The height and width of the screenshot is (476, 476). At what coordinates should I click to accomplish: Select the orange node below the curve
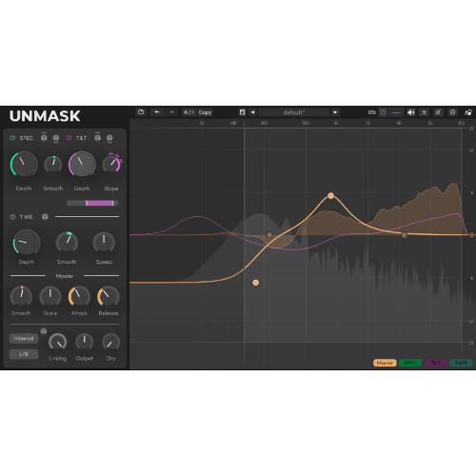tap(255, 283)
